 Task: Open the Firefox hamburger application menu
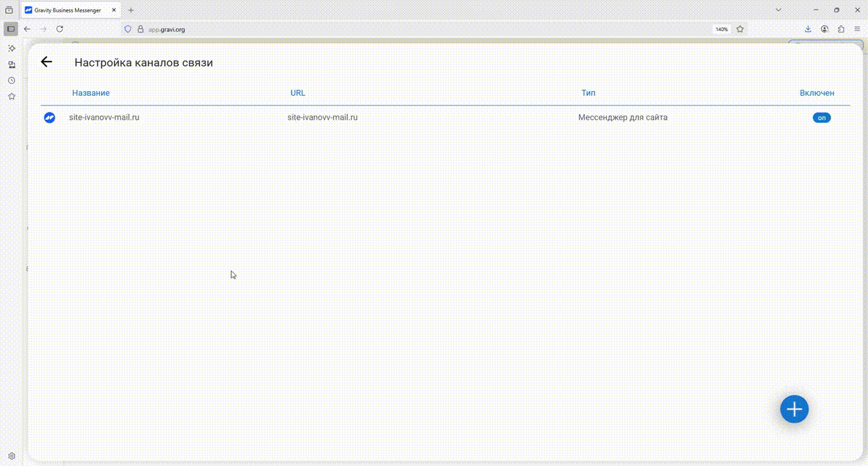coord(857,29)
